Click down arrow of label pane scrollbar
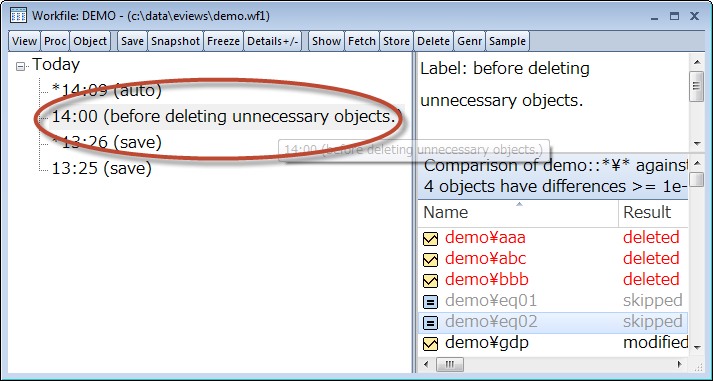The height and width of the screenshot is (381, 713). click(697, 144)
